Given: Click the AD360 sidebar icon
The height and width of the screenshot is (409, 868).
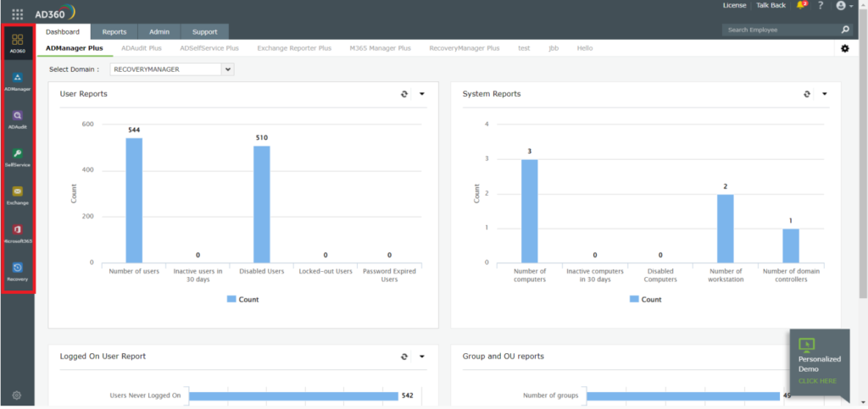Looking at the screenshot, I should (x=17, y=43).
